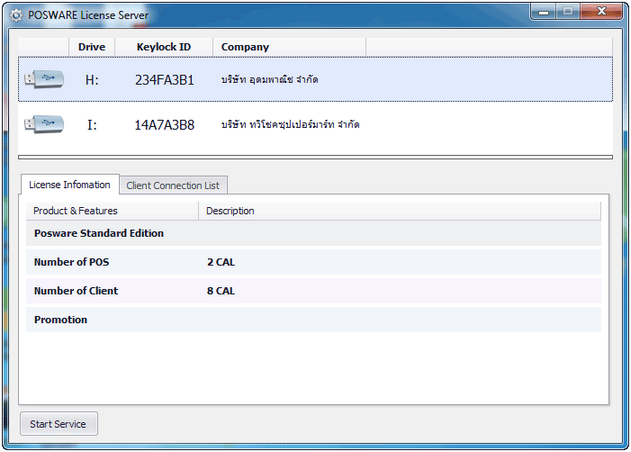Select the Posware Standard Edition row

tap(99, 233)
